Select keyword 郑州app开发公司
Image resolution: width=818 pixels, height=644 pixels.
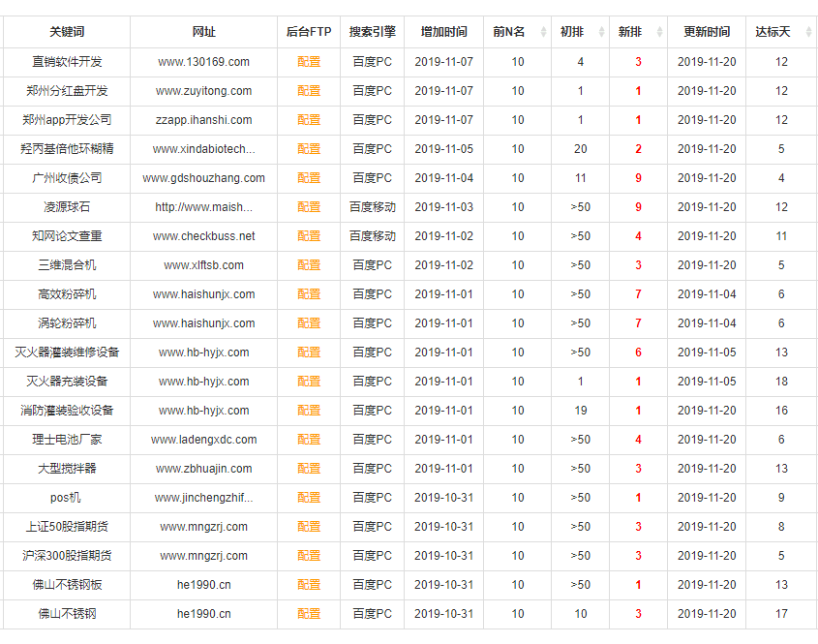67,120
